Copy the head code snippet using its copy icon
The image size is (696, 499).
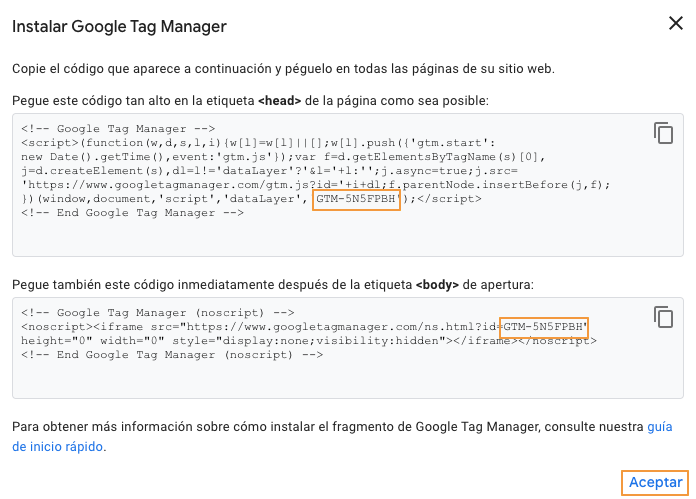[663, 133]
